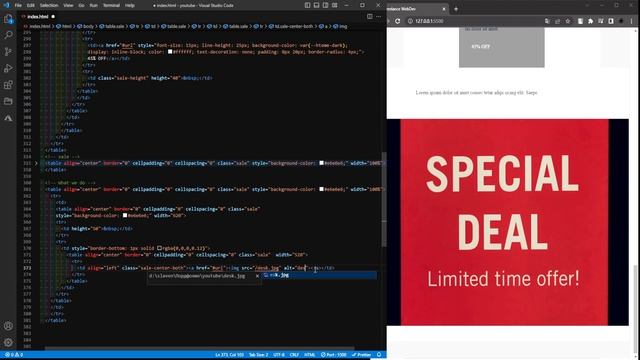
Task: Open the Run menu
Action: [x=93, y=6]
